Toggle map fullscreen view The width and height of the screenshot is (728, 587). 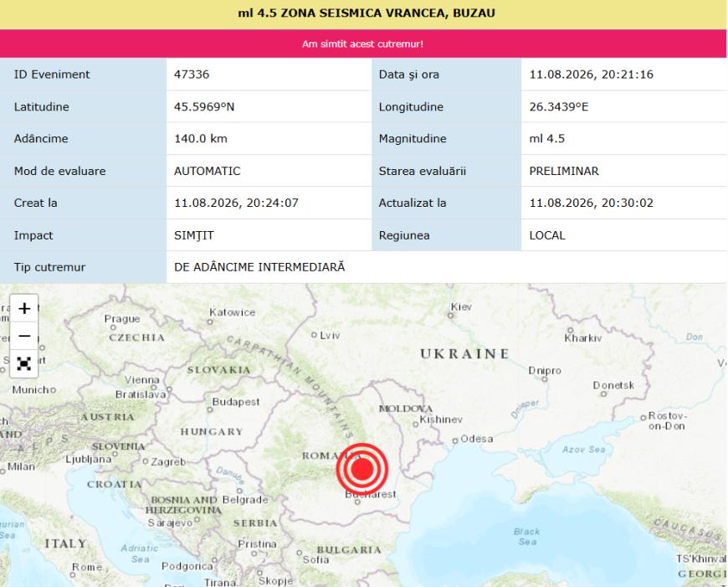pyautogui.click(x=24, y=363)
